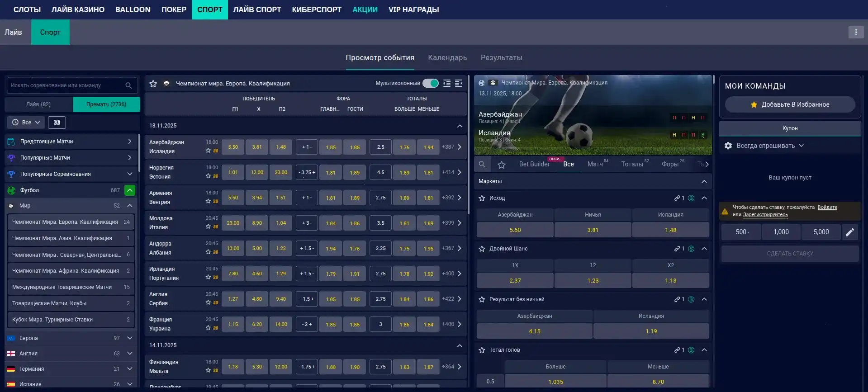868x392 pixels.
Task: Click the star favorites tab in event panel
Action: click(x=501, y=165)
